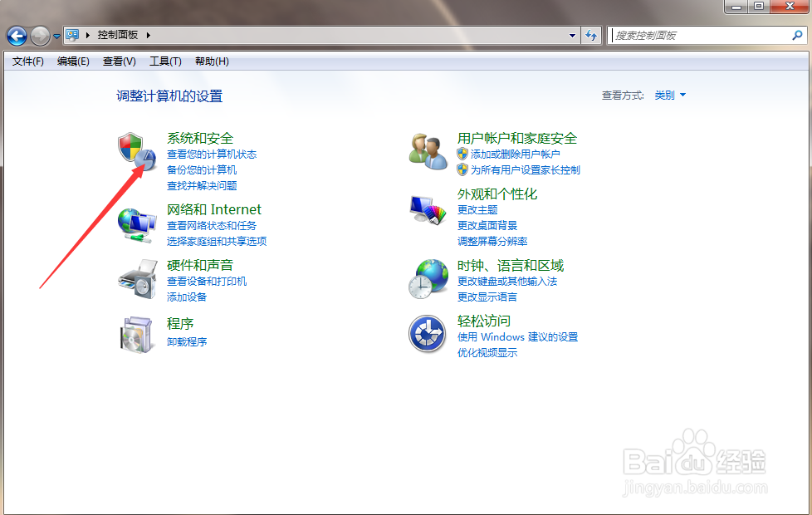Click 卸载程序 link
Image resolution: width=812 pixels, height=515 pixels.
tap(187, 341)
